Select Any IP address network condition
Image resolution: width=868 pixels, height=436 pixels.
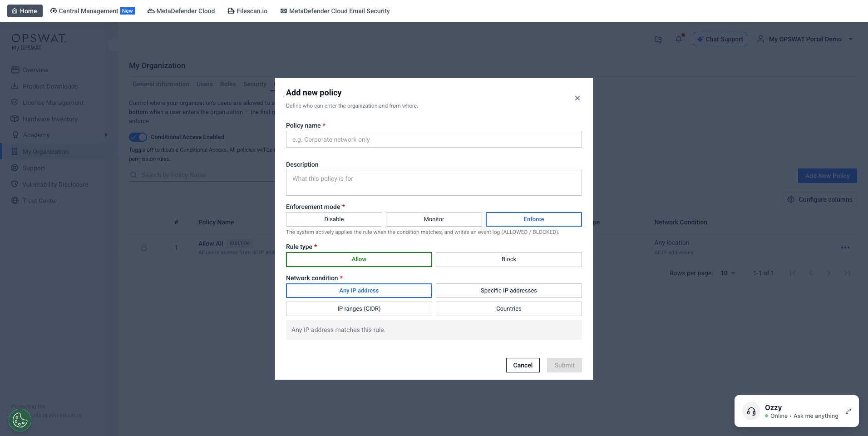359,291
